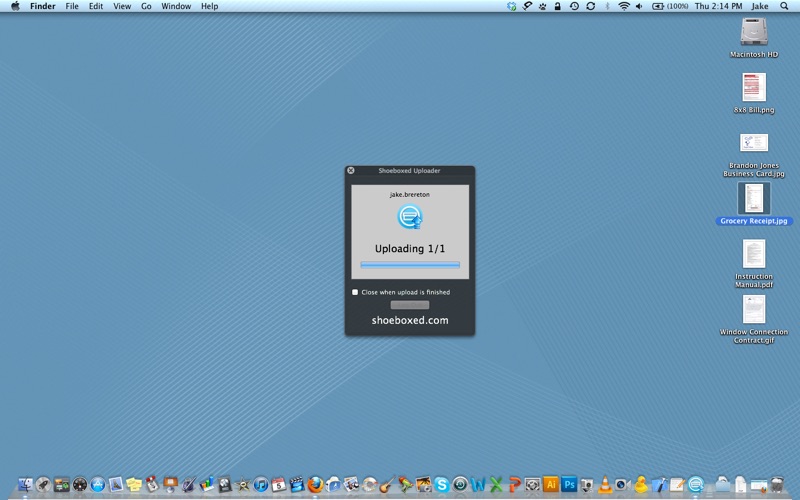This screenshot has width=800, height=500.
Task: Launch iTunes from the dock
Action: (x=261, y=484)
